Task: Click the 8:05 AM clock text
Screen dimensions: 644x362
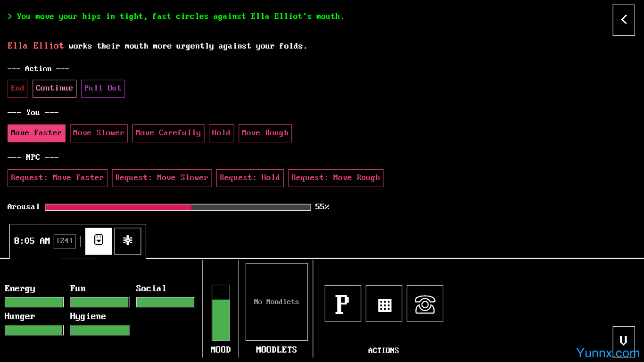Action: click(x=32, y=241)
